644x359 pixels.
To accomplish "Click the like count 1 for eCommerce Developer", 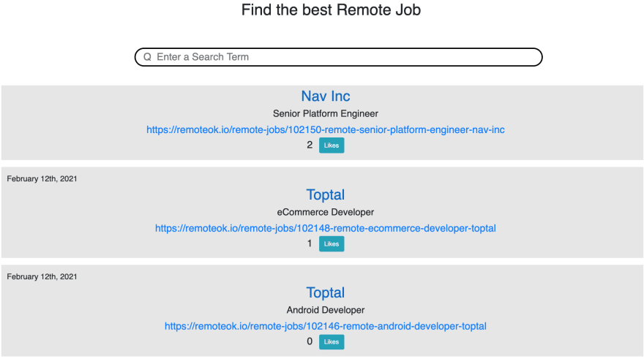I will point(310,243).
